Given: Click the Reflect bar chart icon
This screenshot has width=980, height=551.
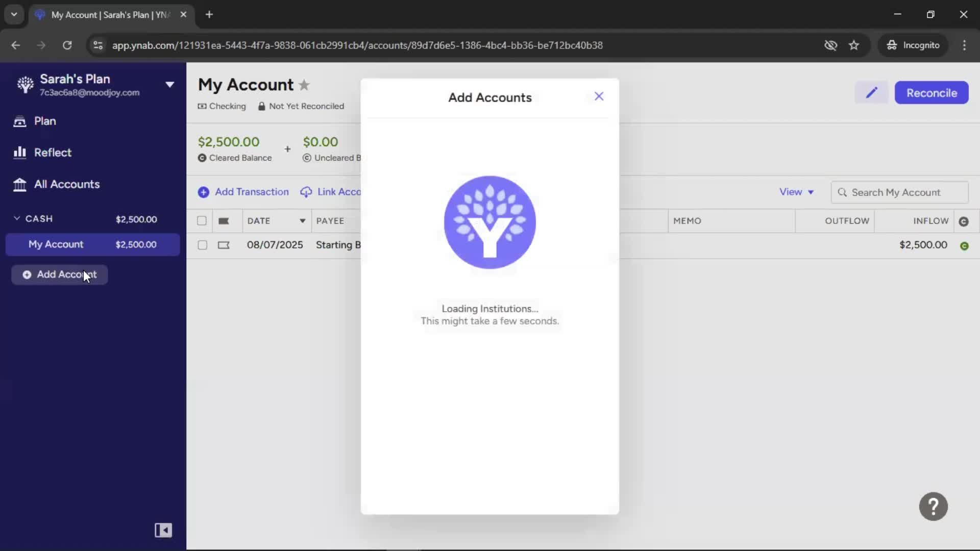Looking at the screenshot, I should tap(19, 153).
